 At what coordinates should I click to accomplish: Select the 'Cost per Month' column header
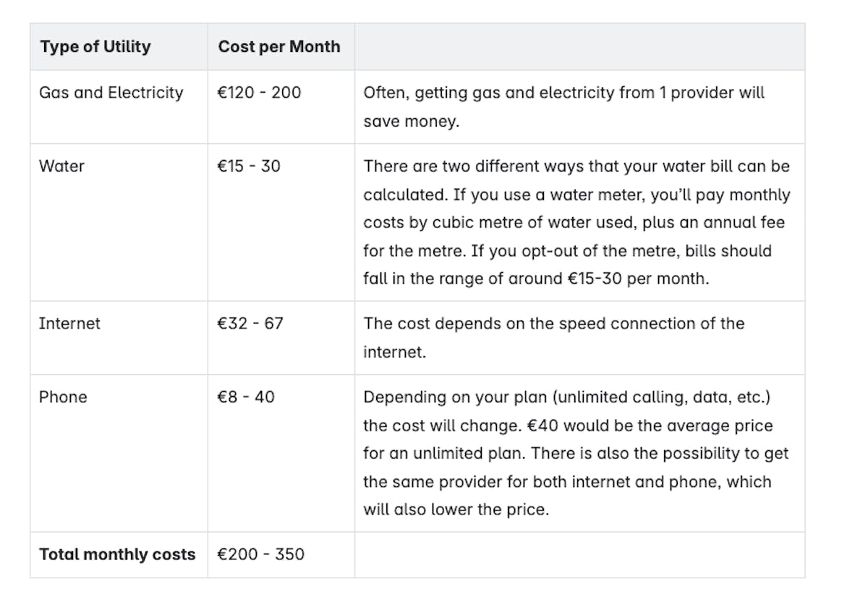279,47
